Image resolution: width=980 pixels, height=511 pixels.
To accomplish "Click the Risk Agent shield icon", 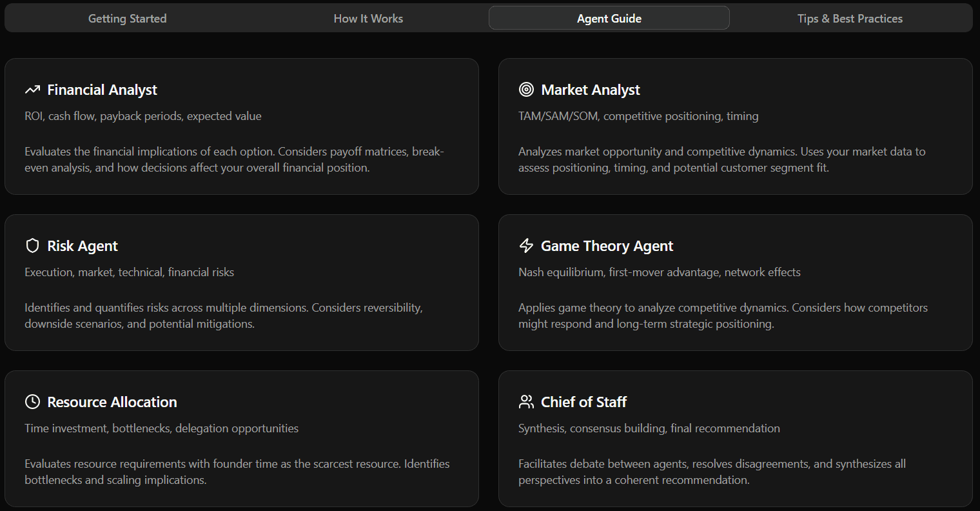I will click(32, 245).
